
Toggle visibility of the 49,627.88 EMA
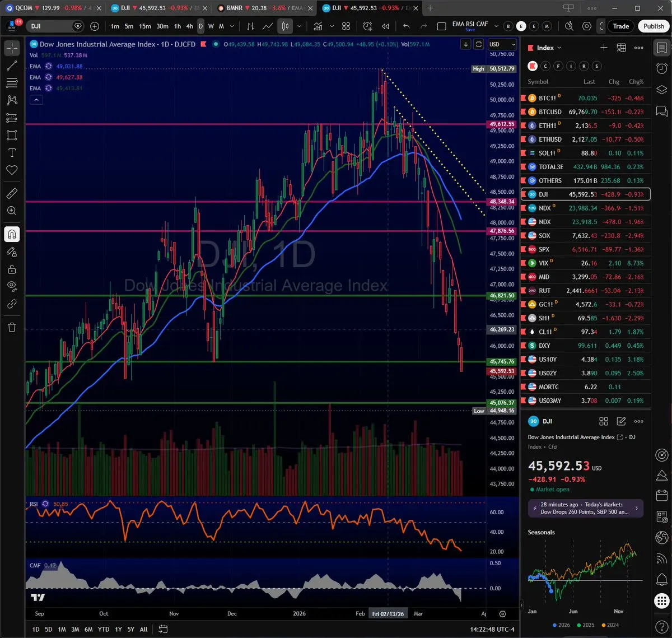tap(48, 77)
